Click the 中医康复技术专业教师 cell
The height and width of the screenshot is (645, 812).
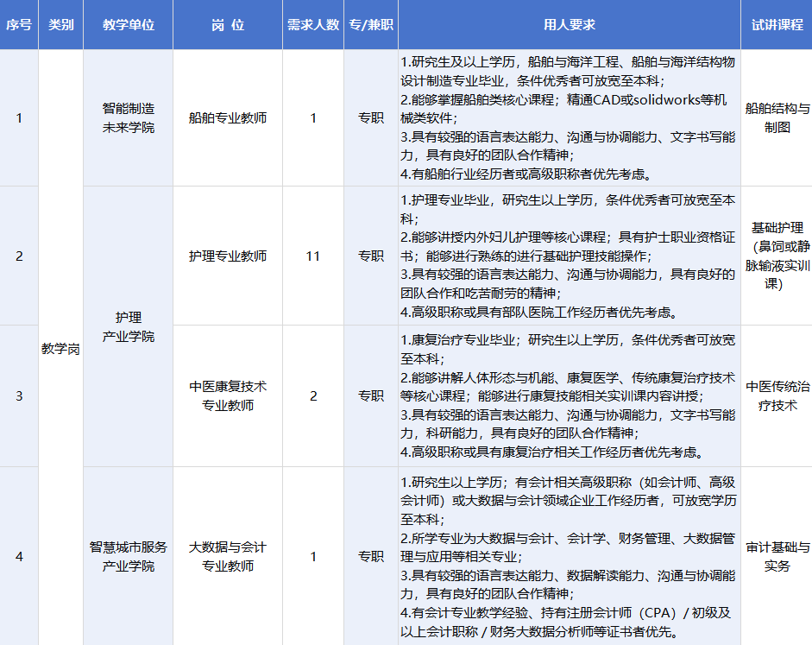228,395
